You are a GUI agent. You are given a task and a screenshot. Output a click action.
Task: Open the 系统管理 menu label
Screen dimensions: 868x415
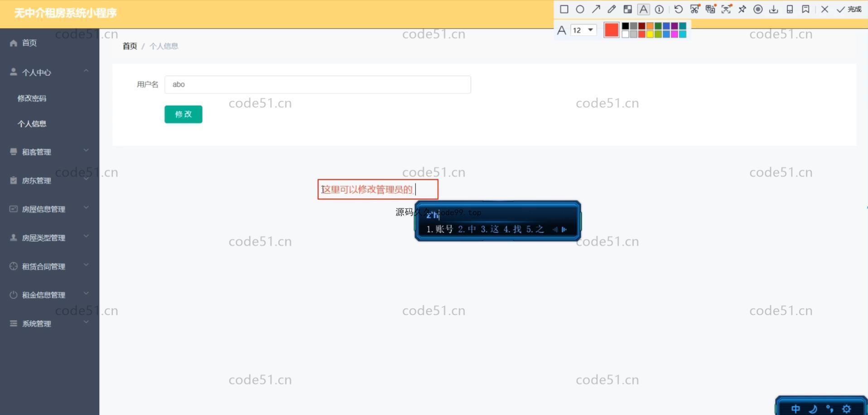[36, 324]
